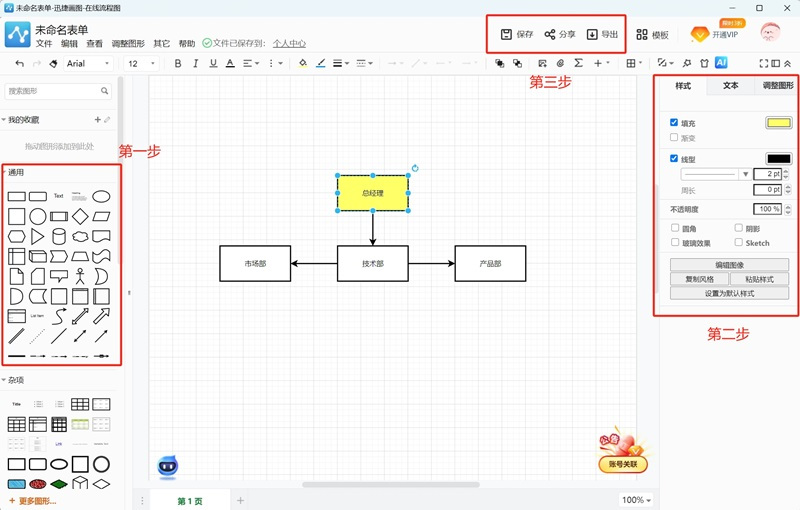Viewport: 800px width, 510px height.
Task: Enable the 渐变 gradient checkbox
Action: [x=674, y=137]
